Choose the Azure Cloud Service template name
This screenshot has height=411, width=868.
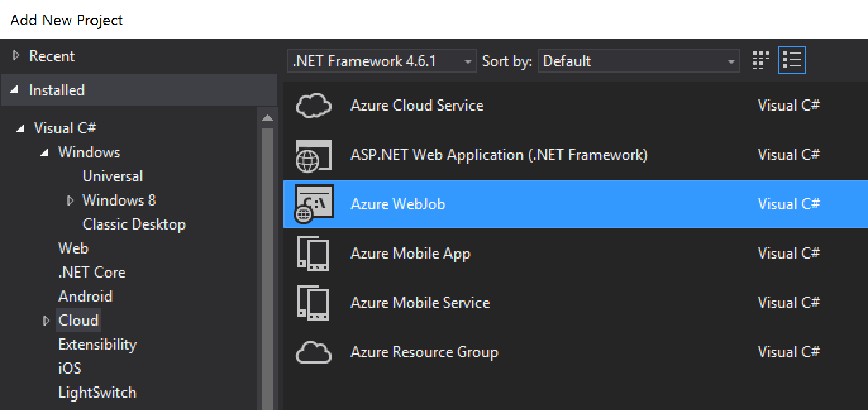point(417,106)
